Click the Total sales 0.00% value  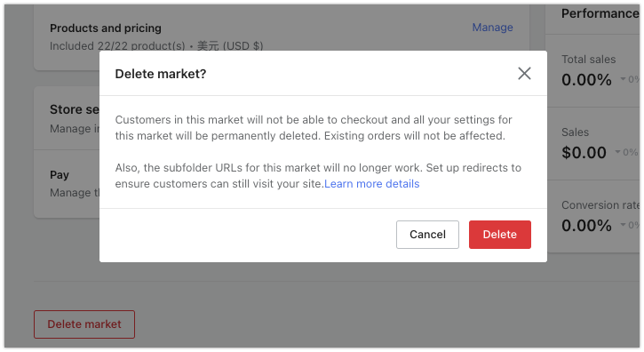point(586,80)
